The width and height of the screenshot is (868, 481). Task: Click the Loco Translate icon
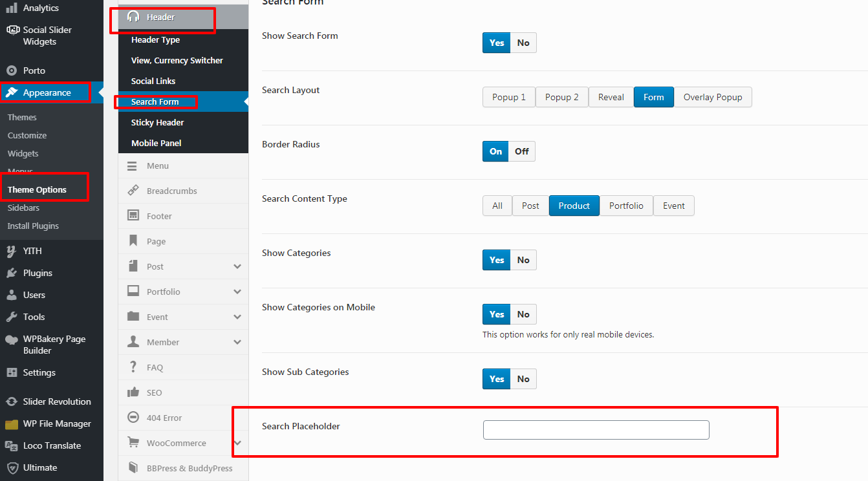pyautogui.click(x=12, y=445)
